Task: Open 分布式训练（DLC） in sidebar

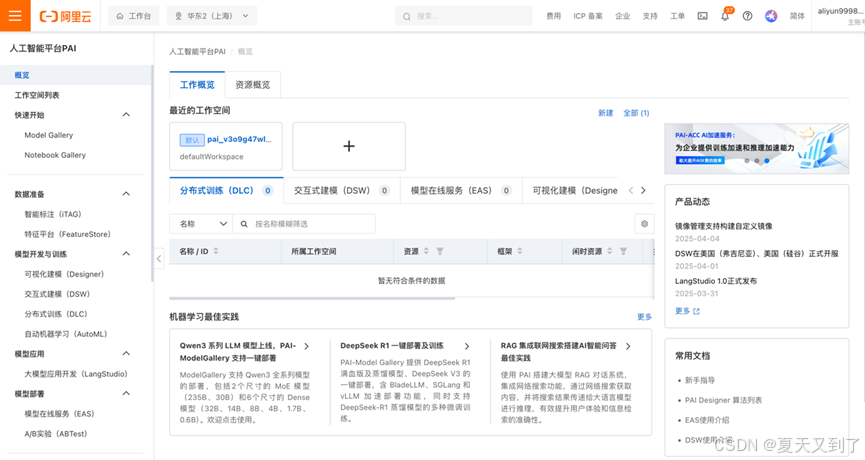Action: [x=56, y=314]
